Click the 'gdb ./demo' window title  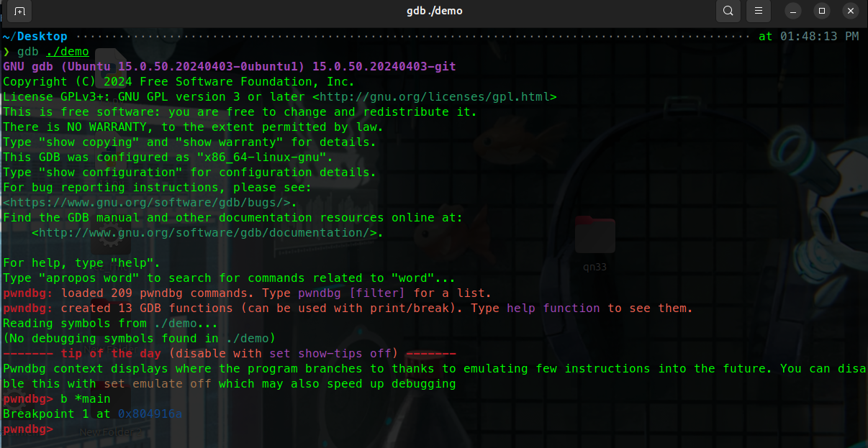click(434, 11)
